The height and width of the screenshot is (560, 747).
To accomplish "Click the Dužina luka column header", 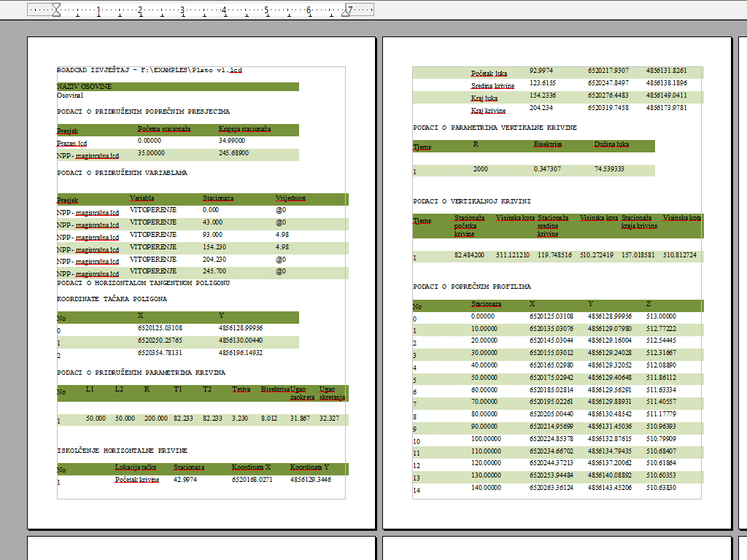I will tap(611, 145).
